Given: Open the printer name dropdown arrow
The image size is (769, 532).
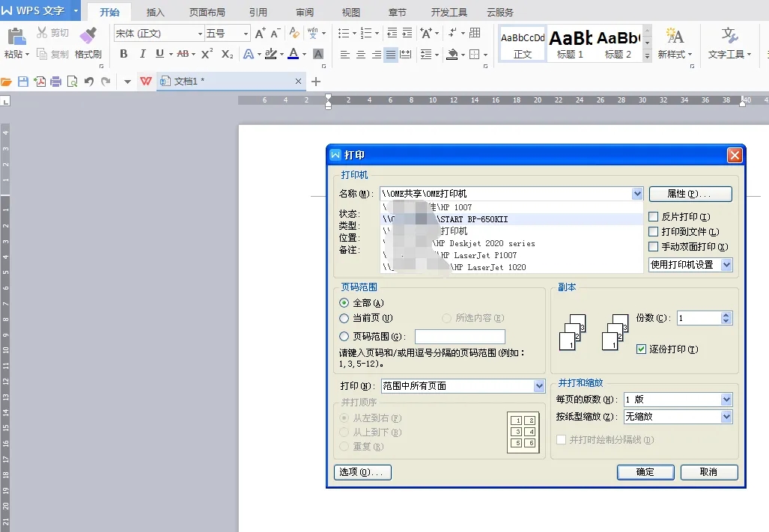Looking at the screenshot, I should point(637,194).
